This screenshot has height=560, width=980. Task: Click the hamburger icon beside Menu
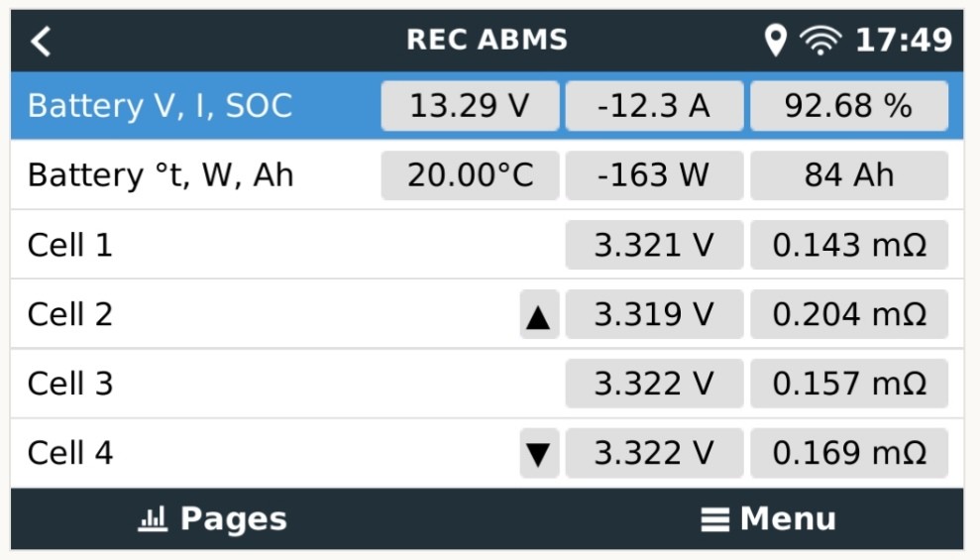(715, 519)
